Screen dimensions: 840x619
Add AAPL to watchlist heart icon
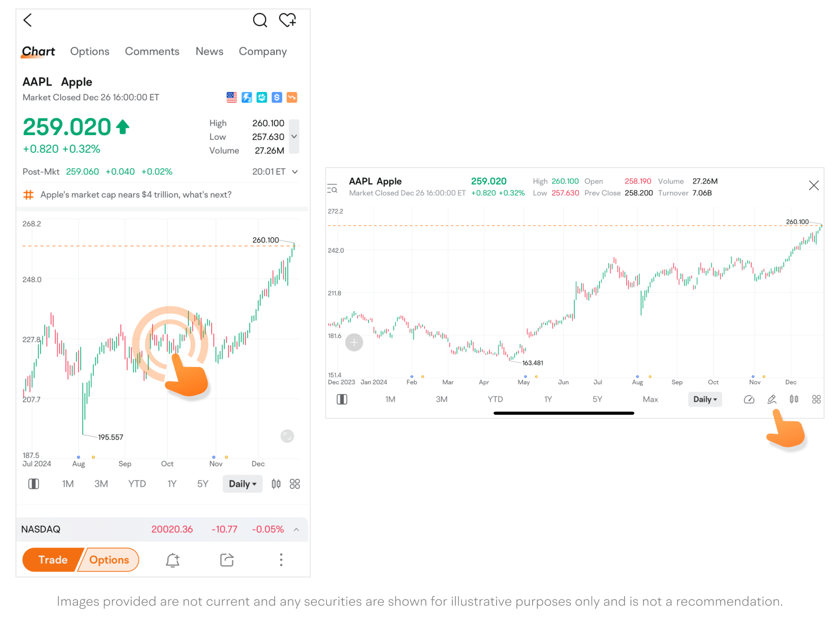pos(287,21)
